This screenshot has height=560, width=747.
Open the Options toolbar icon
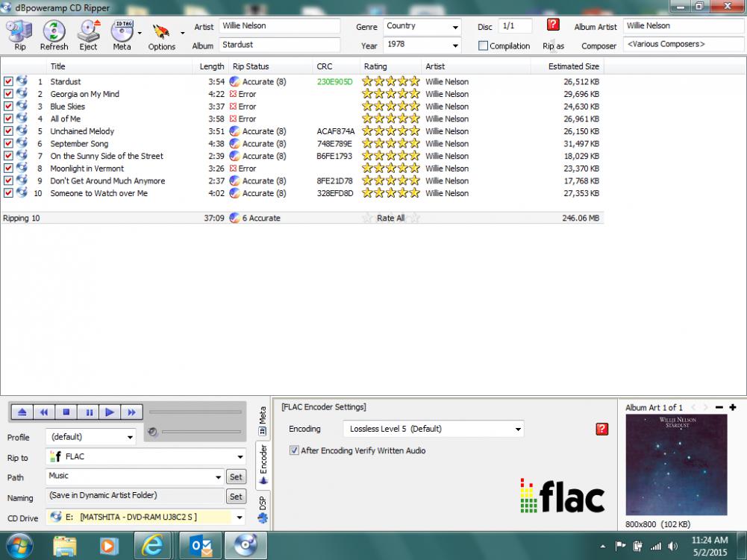(161, 34)
